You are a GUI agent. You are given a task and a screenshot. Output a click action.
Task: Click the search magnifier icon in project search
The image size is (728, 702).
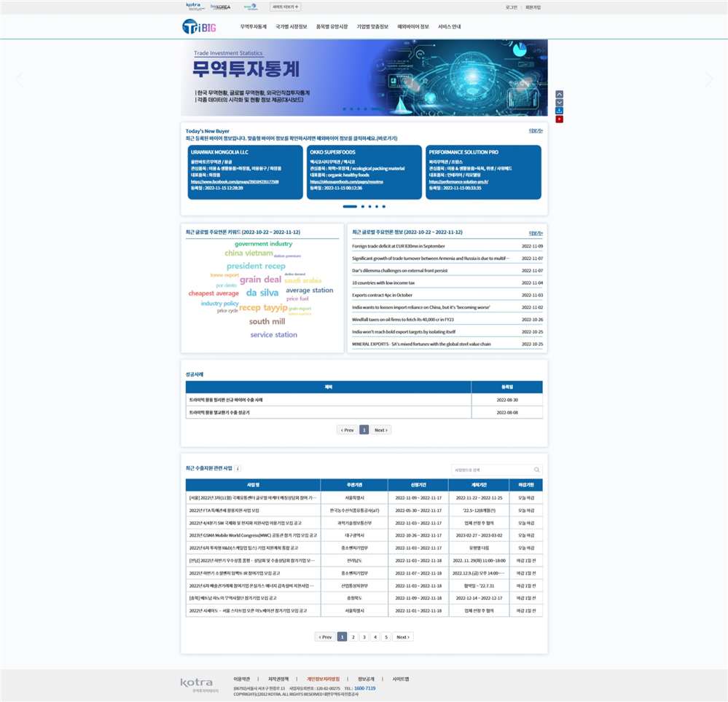pos(537,470)
